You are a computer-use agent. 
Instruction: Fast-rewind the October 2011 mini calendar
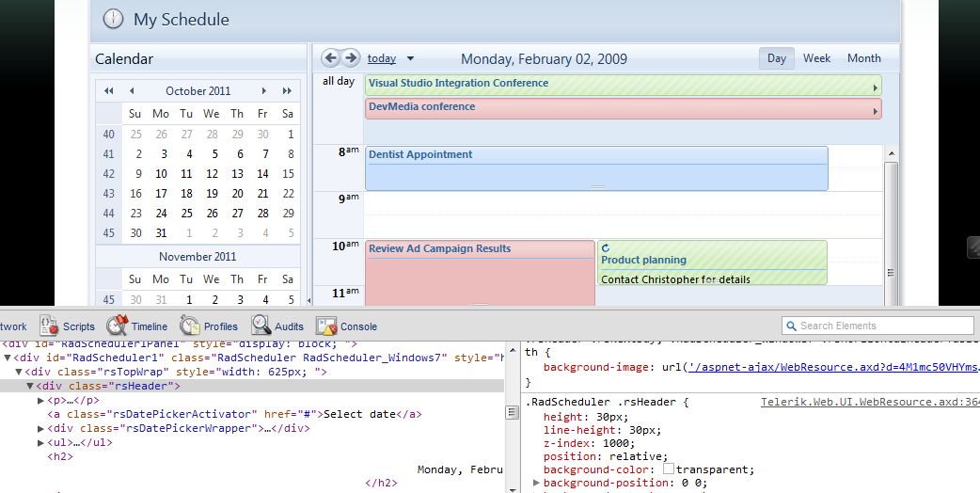click(x=109, y=91)
